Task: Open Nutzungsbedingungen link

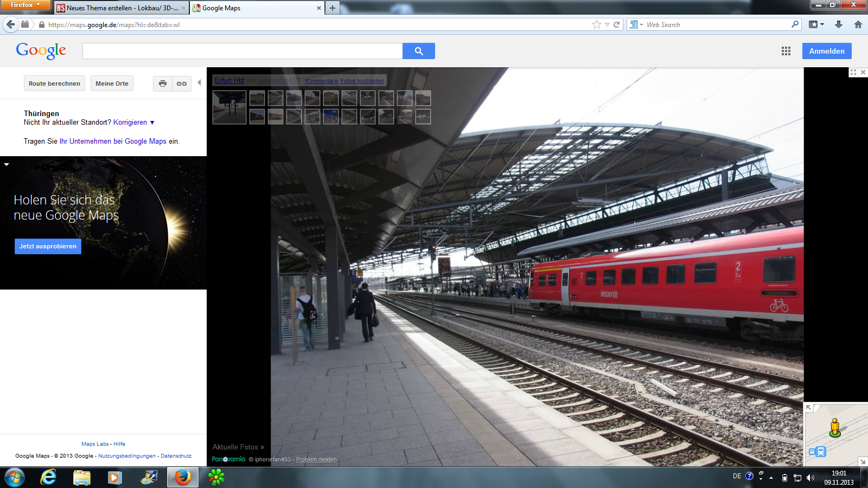Action: pyautogui.click(x=127, y=456)
